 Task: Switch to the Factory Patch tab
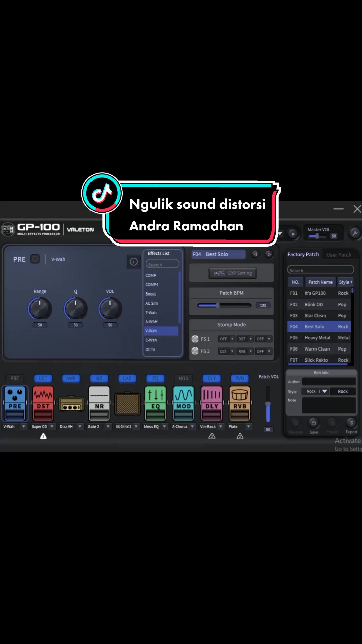pyautogui.click(x=303, y=254)
